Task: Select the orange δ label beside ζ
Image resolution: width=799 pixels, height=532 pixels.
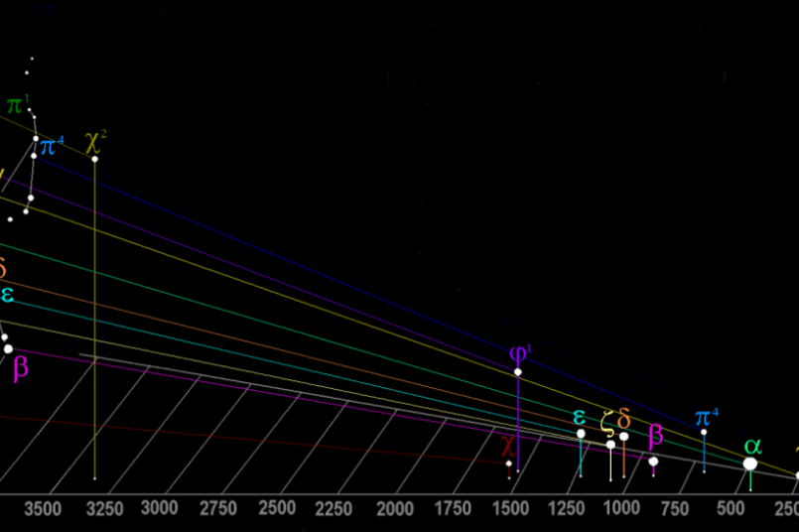Action: [x=623, y=419]
